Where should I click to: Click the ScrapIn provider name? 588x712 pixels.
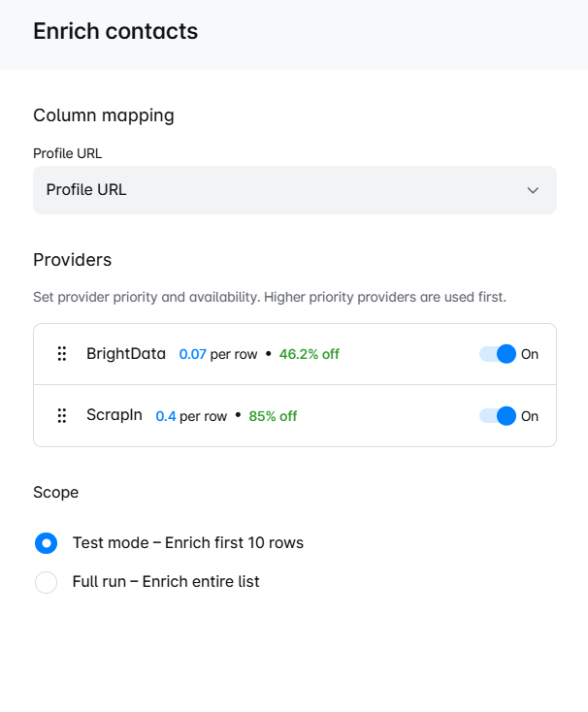114,415
